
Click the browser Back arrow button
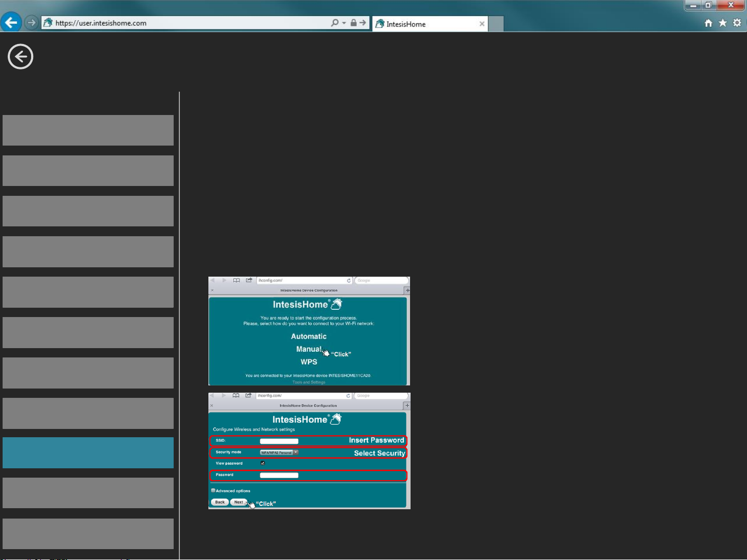tap(11, 23)
